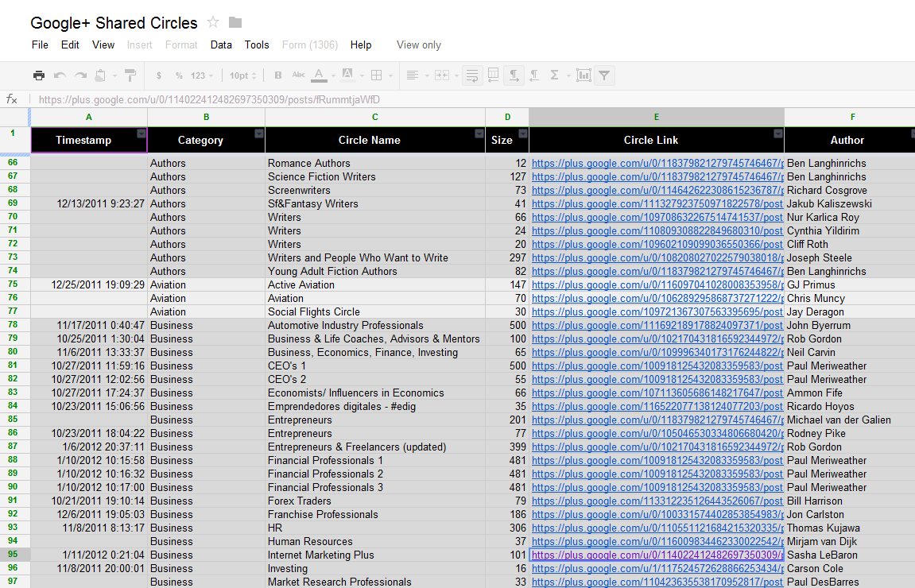Open the File menu

[40, 45]
